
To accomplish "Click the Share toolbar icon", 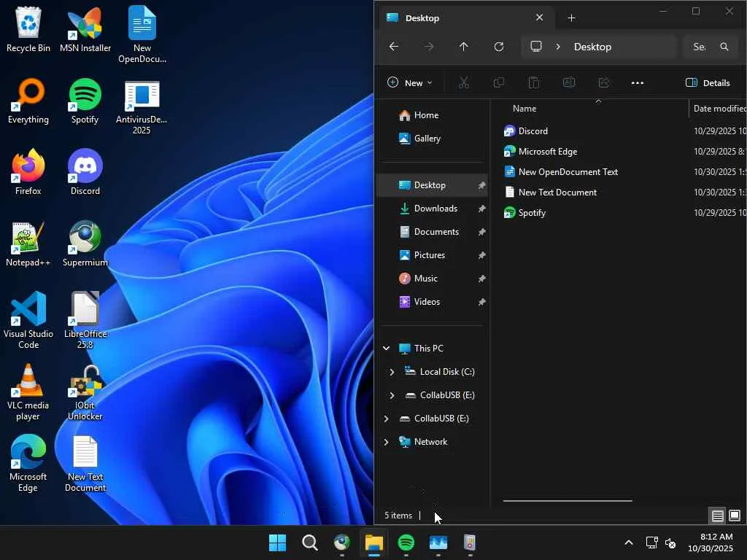I will [603, 83].
